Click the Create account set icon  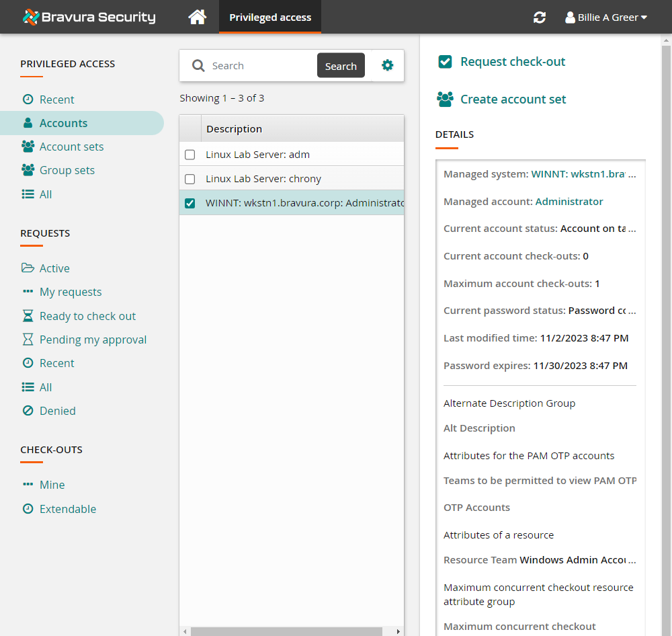coord(445,100)
